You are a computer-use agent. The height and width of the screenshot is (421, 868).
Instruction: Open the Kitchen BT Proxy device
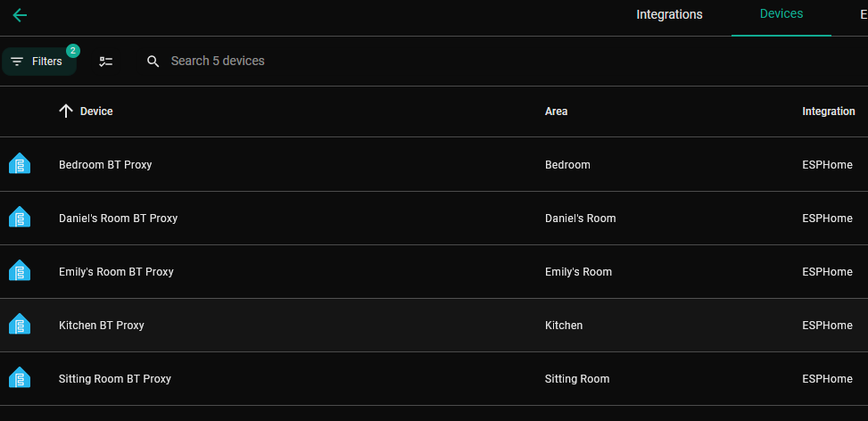[101, 326]
